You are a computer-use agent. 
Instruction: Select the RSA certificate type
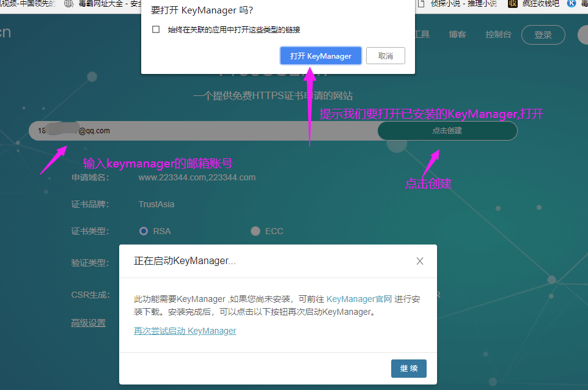point(144,231)
